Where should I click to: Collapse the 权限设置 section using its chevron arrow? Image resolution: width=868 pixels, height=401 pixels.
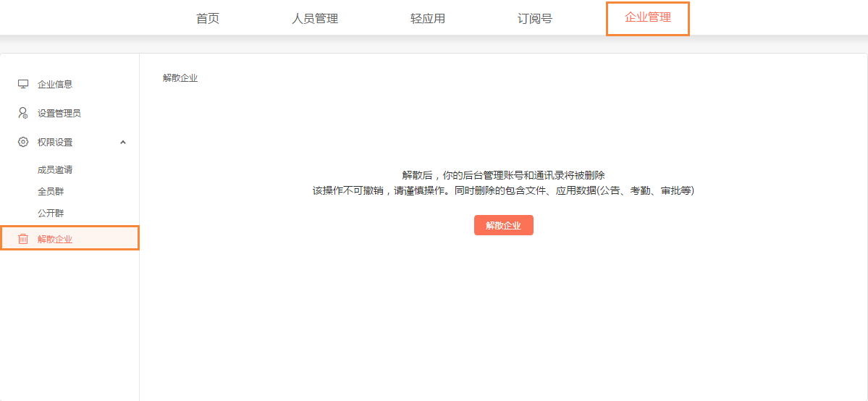[x=123, y=142]
